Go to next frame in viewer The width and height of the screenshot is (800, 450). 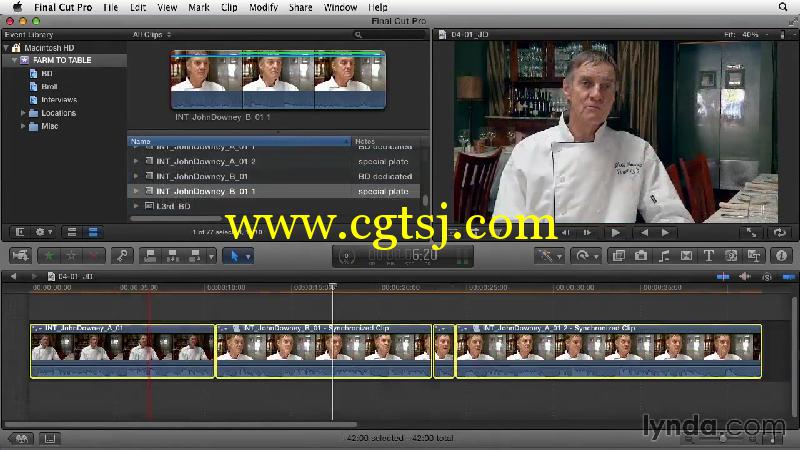pyautogui.click(x=587, y=233)
